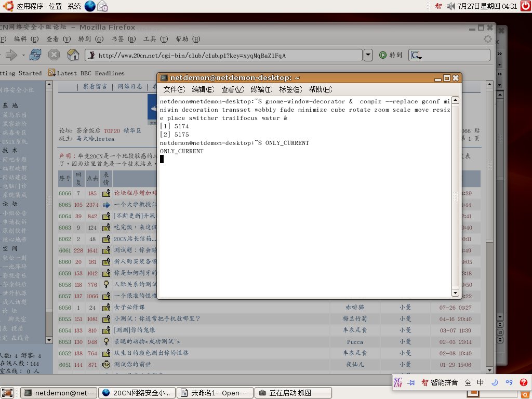Viewport: 532px width, 399px height.
Task: Open the terminal 标签(B) menu
Action: coord(291,89)
